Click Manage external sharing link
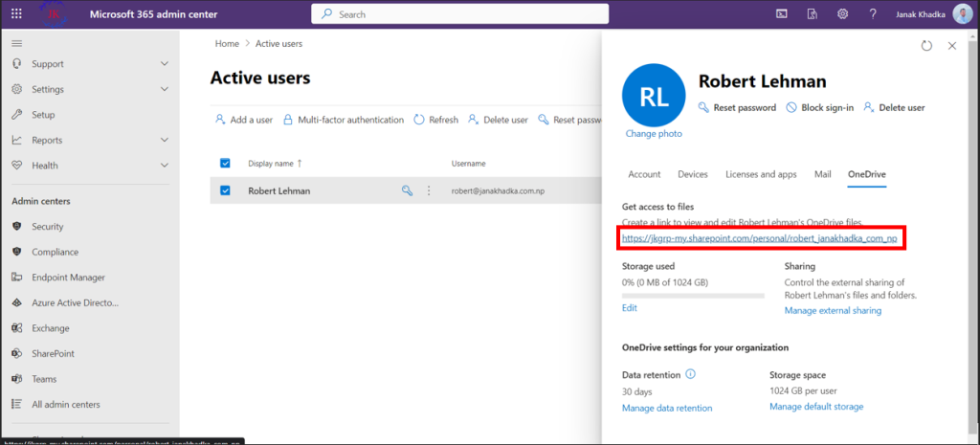 (833, 311)
